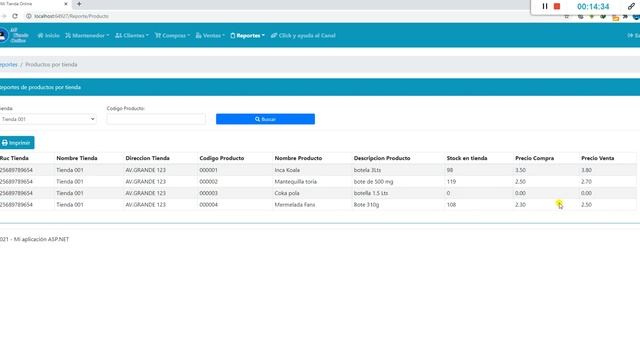Reload the page with browser refresh icon

coord(15,16)
